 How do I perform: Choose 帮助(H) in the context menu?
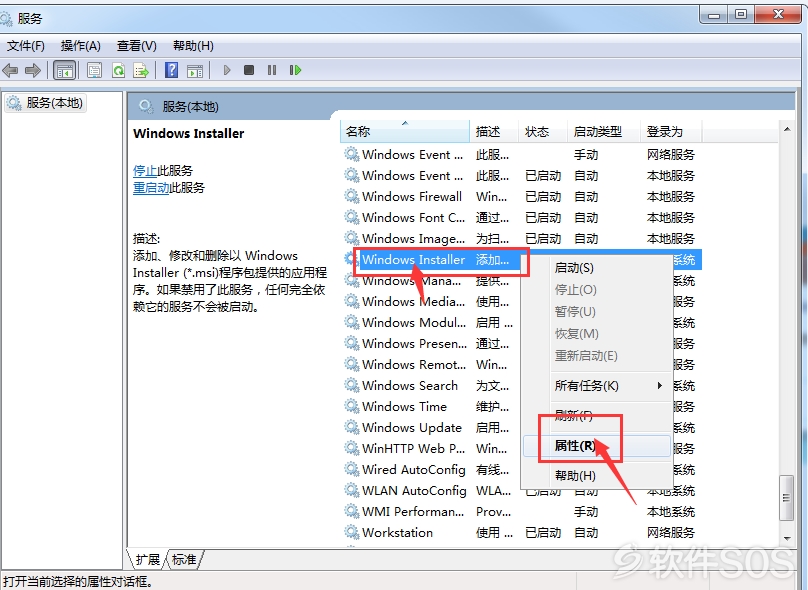click(x=597, y=476)
